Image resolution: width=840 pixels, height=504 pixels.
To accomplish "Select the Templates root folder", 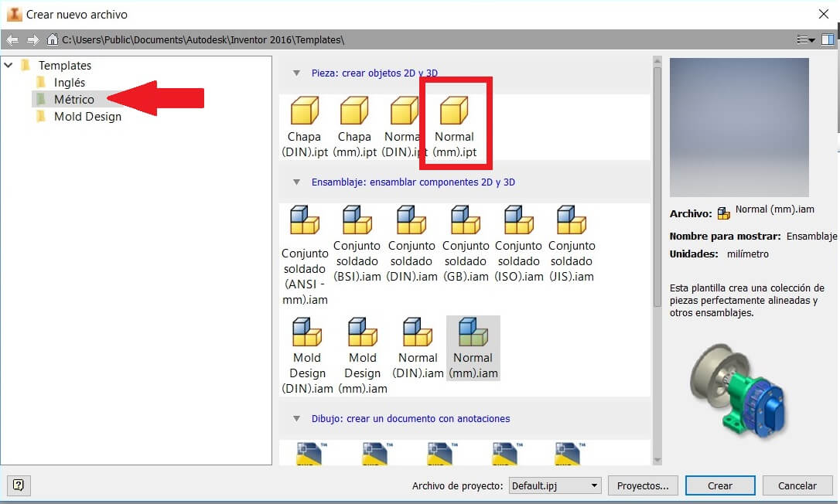I will coord(65,66).
